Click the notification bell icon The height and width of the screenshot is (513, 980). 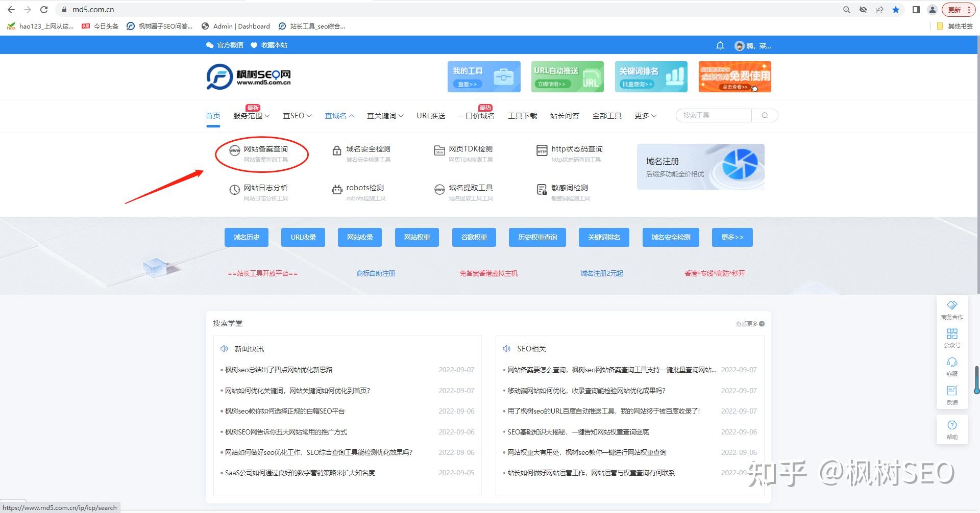point(720,45)
